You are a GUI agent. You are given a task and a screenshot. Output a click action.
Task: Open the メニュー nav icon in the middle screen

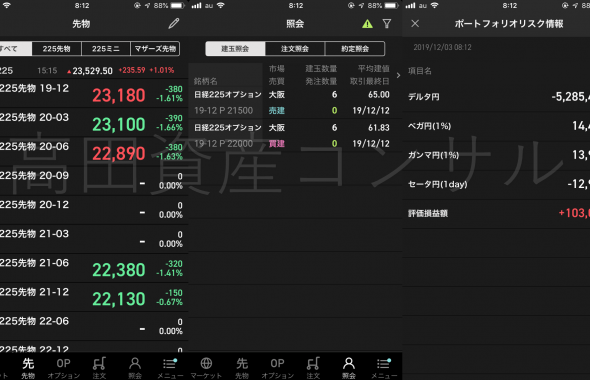(x=384, y=368)
